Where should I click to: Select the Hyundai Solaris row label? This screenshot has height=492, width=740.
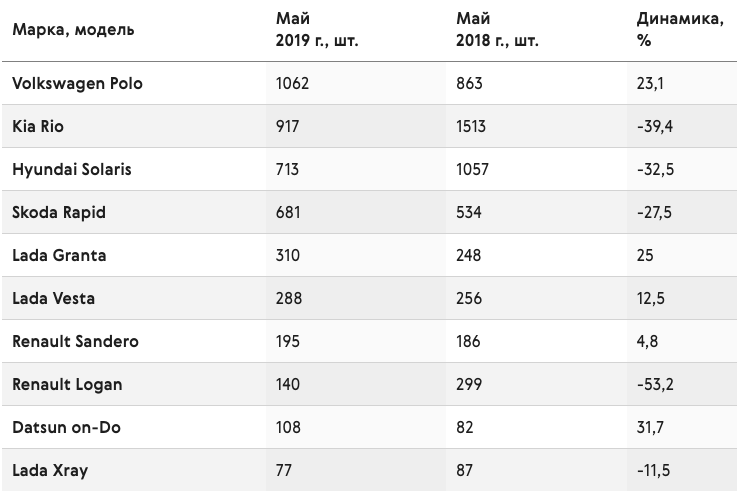(x=72, y=170)
